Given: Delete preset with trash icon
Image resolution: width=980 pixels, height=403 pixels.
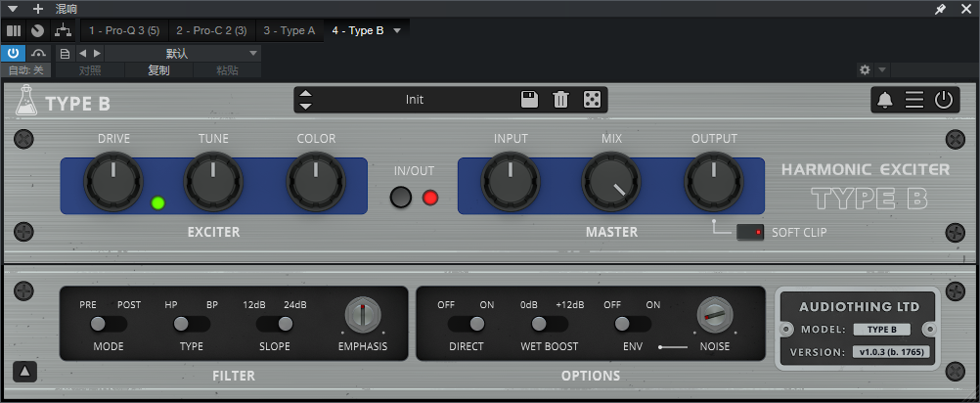Looking at the screenshot, I should point(560,100).
